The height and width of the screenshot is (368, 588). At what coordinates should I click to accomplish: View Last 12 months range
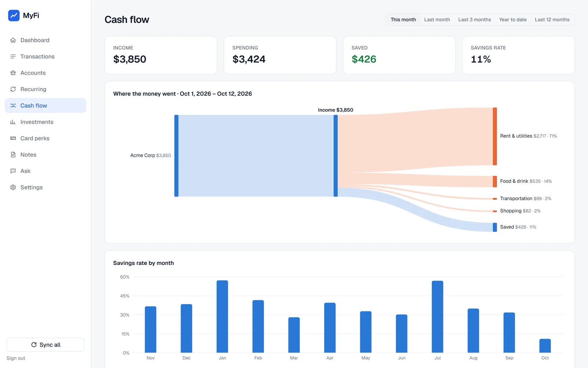point(552,20)
